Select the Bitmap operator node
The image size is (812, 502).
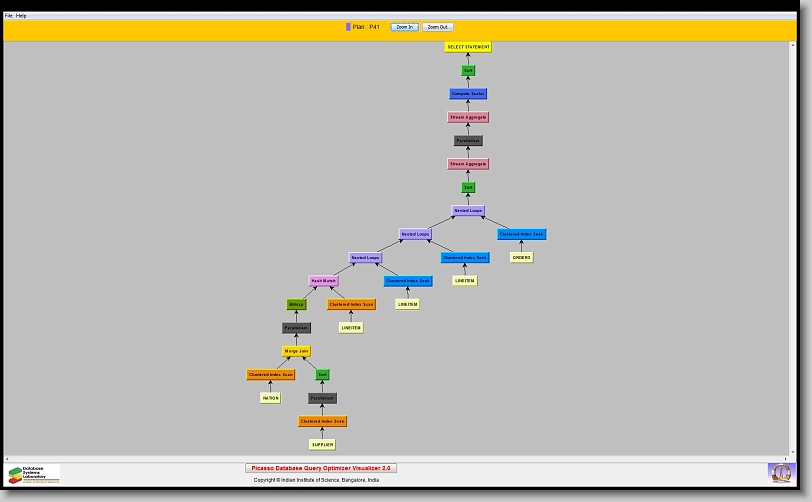tap(296, 304)
